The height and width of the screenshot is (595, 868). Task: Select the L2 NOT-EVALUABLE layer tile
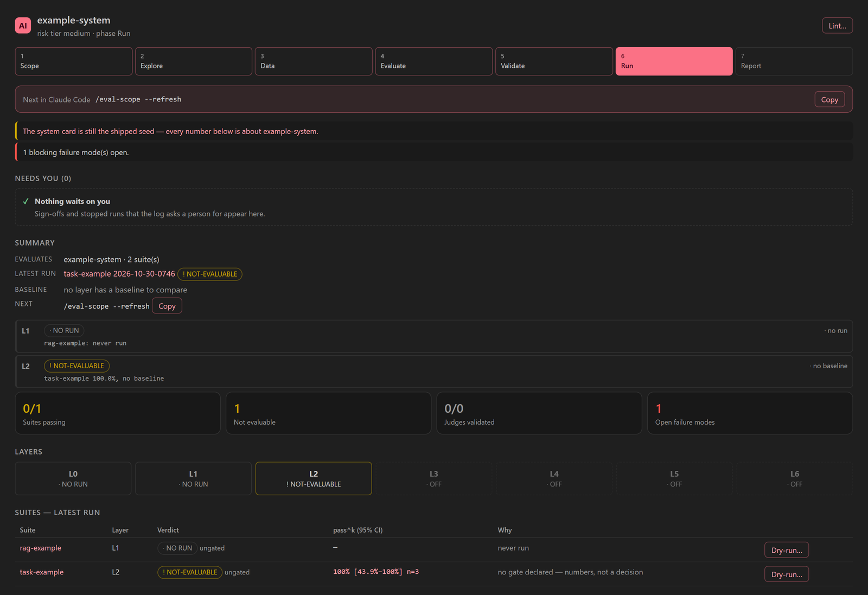(x=314, y=478)
